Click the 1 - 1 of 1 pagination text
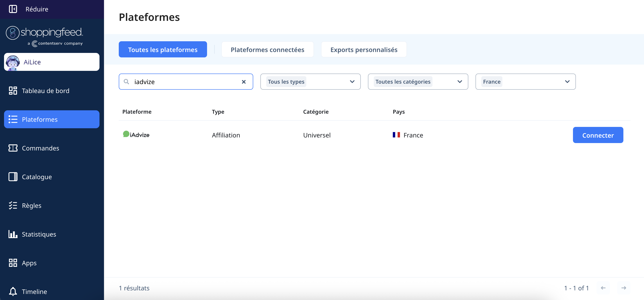The height and width of the screenshot is (300, 644). [x=576, y=288]
